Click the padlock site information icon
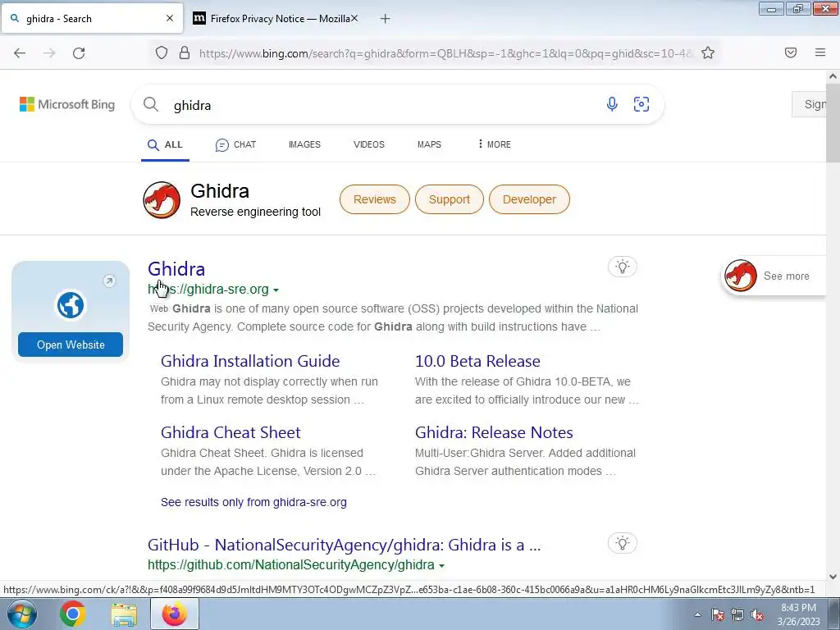The image size is (840, 630). click(x=185, y=52)
